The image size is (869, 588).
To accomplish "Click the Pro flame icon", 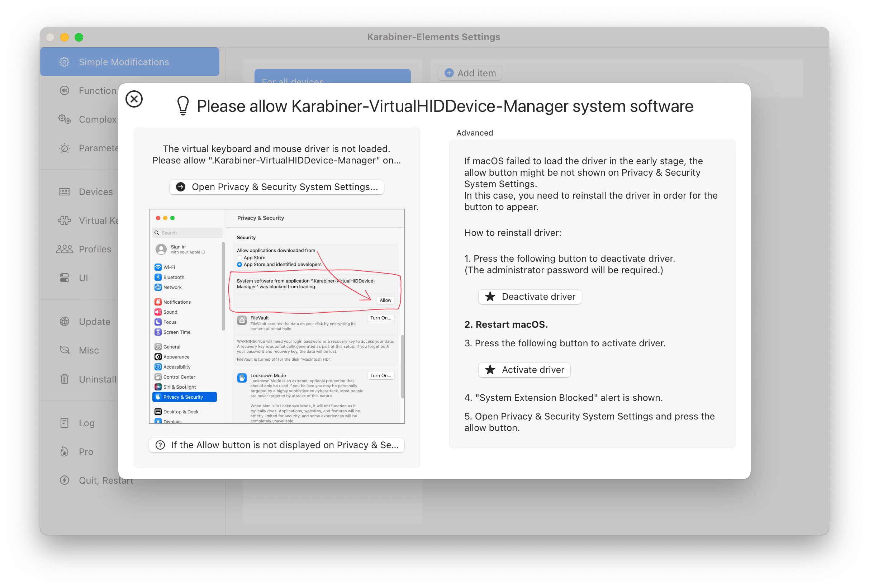I will pos(64,451).
